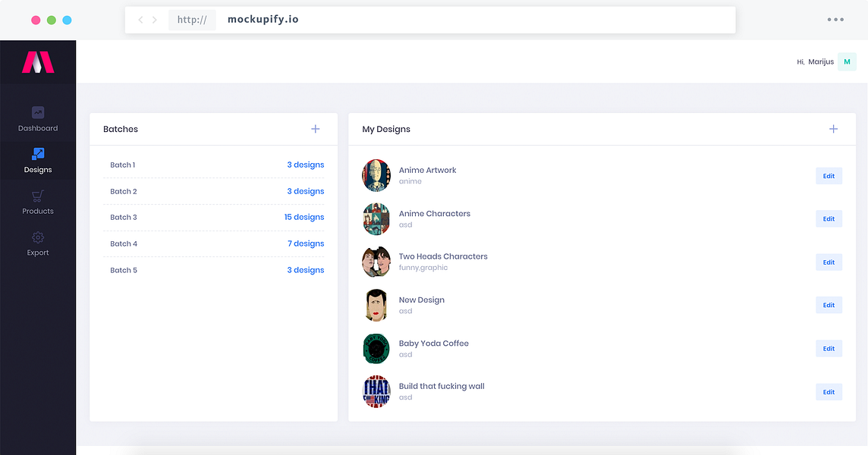
Task: Click the Two Heads Characters title
Action: click(x=443, y=256)
